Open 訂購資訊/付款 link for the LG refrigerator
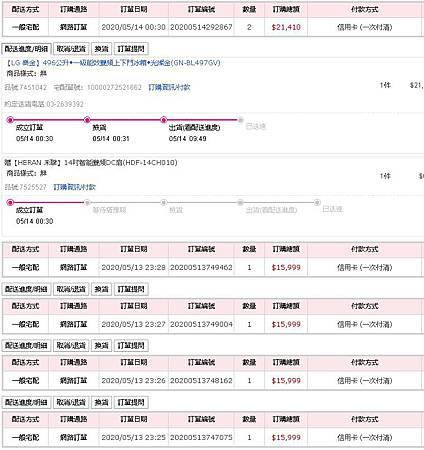424x450 pixels. (x=169, y=87)
